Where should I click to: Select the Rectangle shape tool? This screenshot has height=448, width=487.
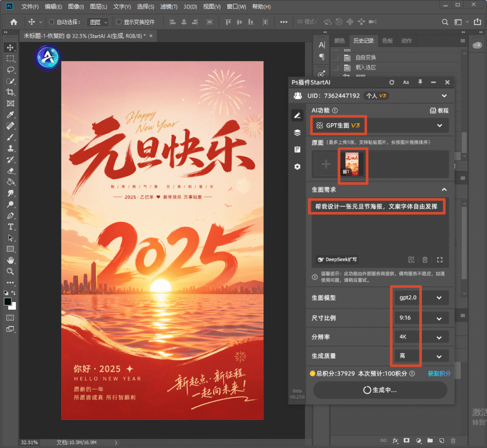point(10,249)
